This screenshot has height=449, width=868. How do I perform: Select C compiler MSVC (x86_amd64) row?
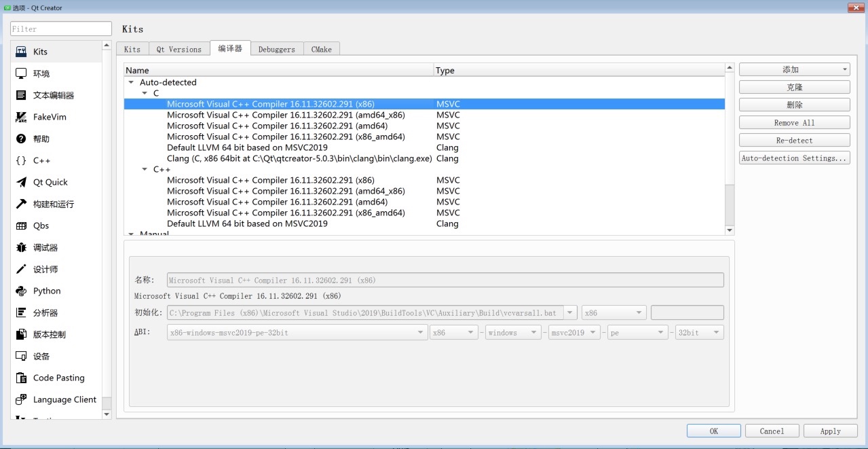(x=424, y=137)
